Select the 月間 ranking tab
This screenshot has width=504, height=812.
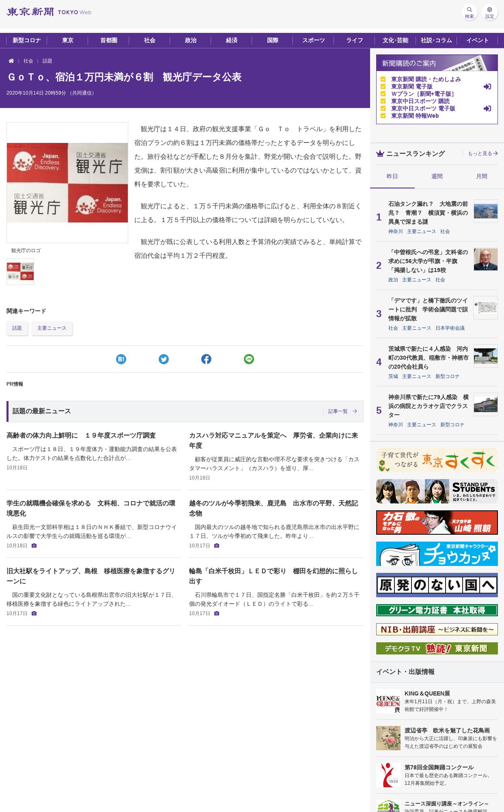(x=482, y=177)
